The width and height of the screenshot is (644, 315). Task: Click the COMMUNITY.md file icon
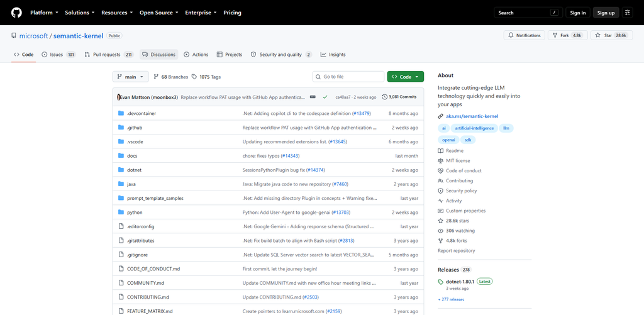(121, 283)
